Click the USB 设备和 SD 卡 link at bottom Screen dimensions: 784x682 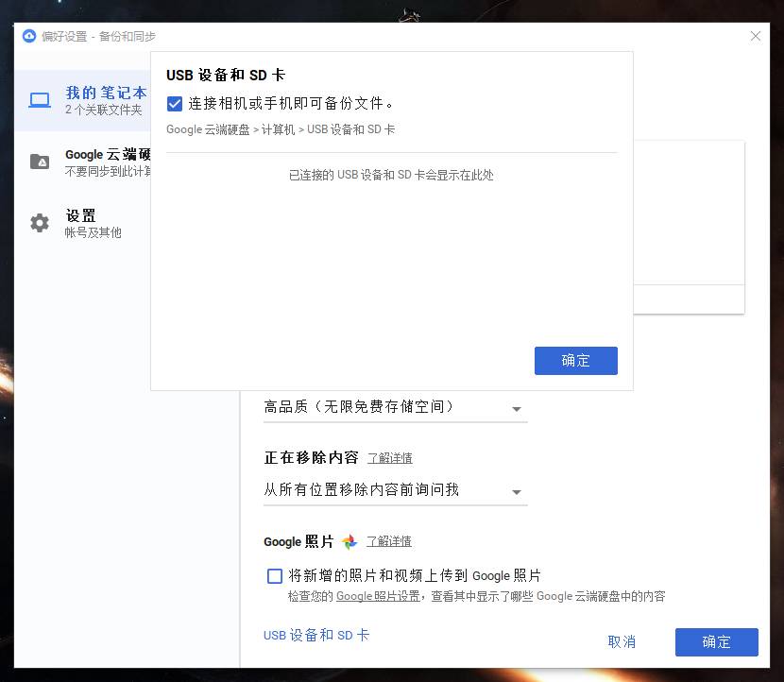(x=316, y=635)
